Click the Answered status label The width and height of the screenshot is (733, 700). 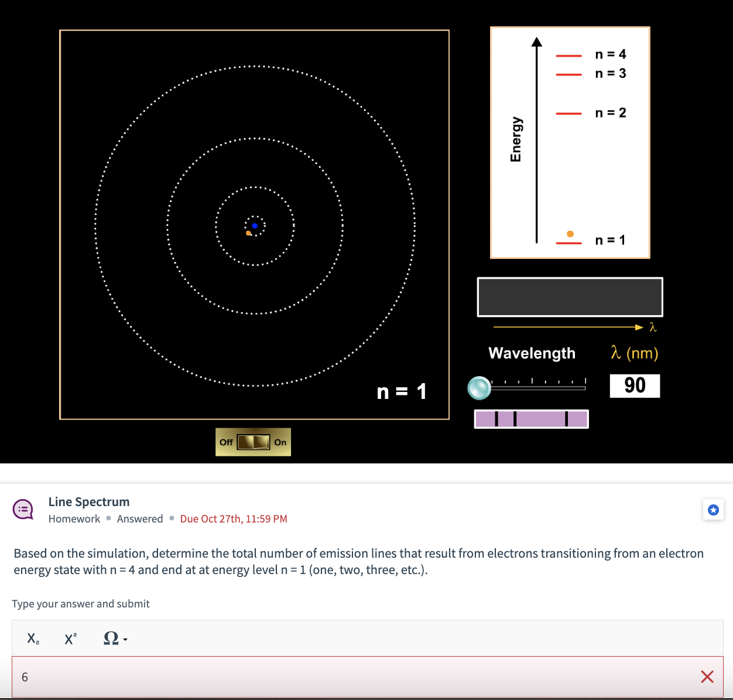pos(140,518)
